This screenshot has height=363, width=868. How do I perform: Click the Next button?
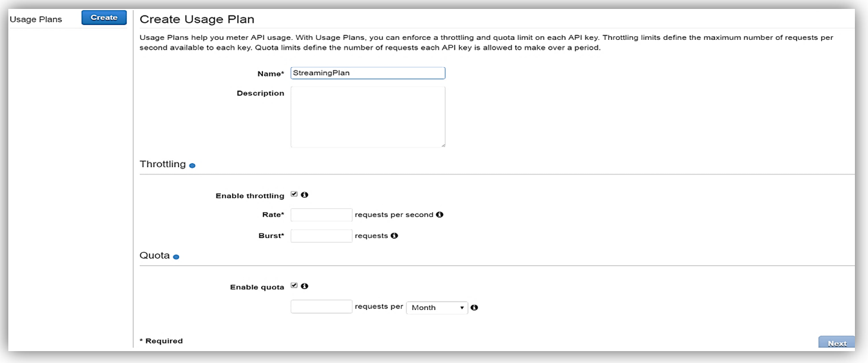pyautogui.click(x=836, y=343)
